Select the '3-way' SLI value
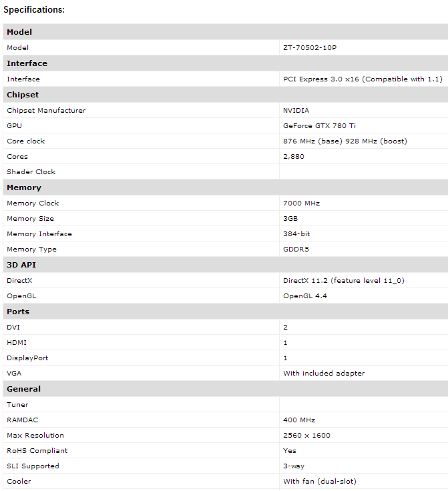This screenshot has width=448, height=491. (294, 466)
